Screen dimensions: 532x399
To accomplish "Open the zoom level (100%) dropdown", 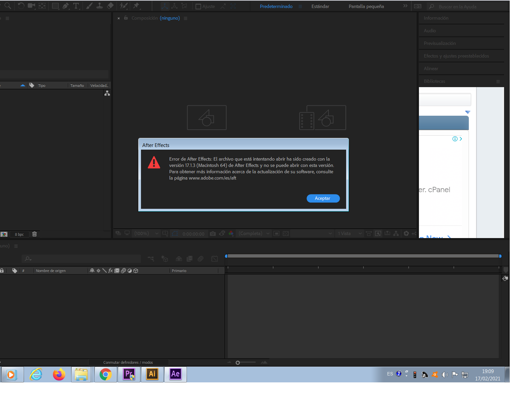I will point(146,233).
